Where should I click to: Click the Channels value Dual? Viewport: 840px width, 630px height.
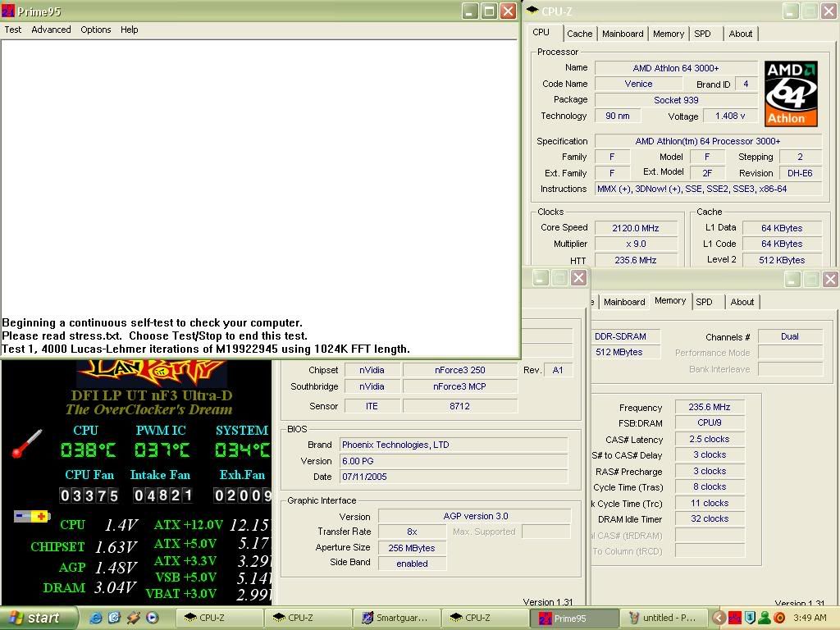pyautogui.click(x=790, y=336)
